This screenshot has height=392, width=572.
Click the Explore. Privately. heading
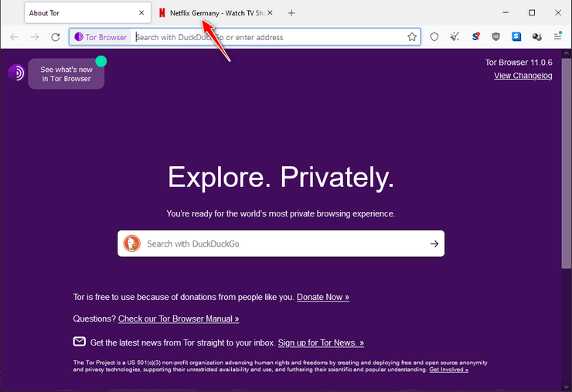(x=281, y=178)
